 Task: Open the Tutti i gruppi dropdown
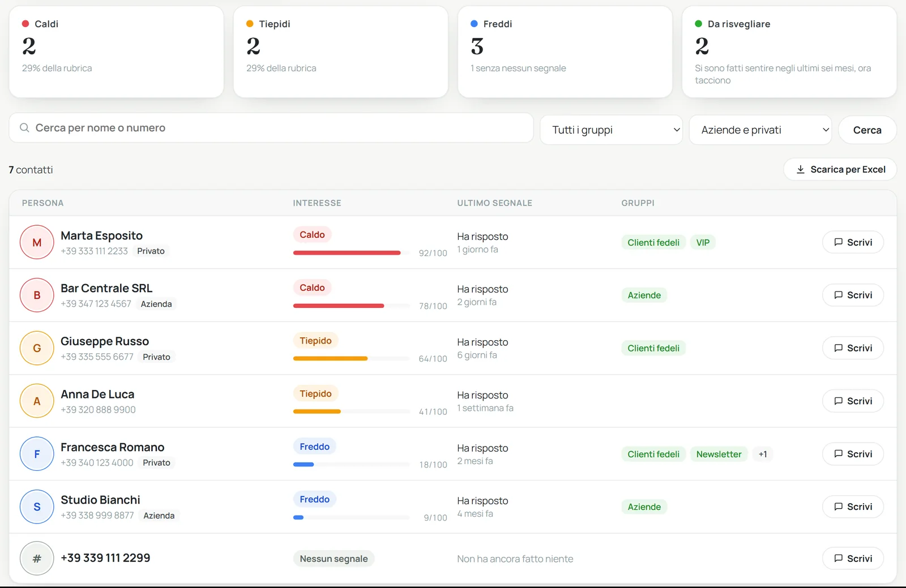pos(611,130)
